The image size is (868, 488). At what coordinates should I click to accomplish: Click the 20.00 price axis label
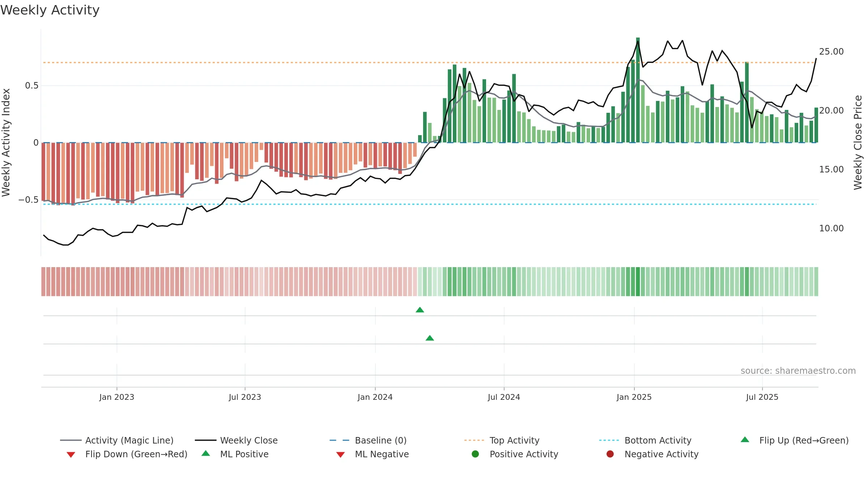[x=831, y=111]
